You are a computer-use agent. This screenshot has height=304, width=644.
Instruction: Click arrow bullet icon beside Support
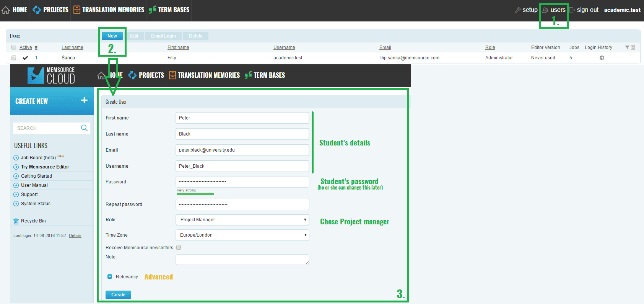16,194
